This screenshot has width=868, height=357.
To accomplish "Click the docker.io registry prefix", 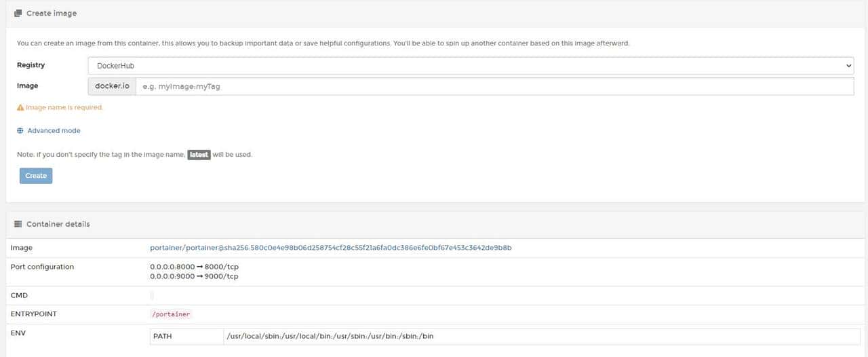I will point(112,86).
